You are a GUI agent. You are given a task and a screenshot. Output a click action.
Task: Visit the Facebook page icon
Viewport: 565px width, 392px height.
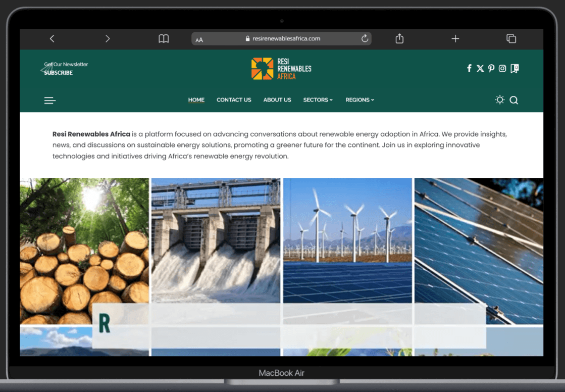[x=469, y=68]
